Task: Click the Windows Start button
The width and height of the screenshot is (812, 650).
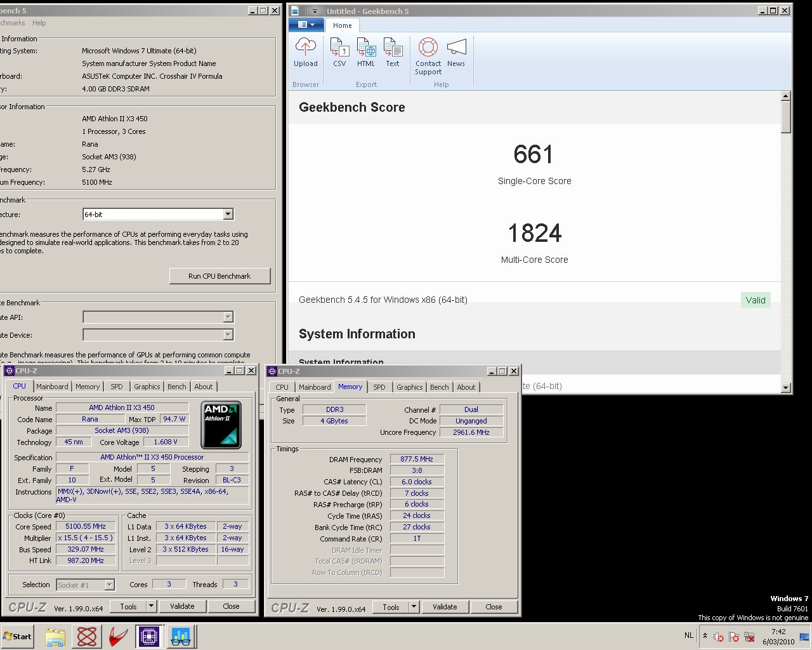Action: coord(17,636)
